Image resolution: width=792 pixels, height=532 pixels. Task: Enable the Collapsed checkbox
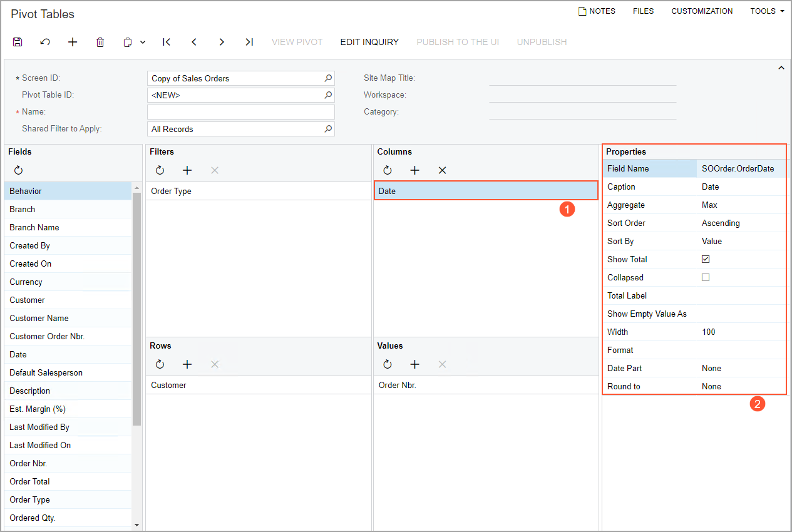706,277
